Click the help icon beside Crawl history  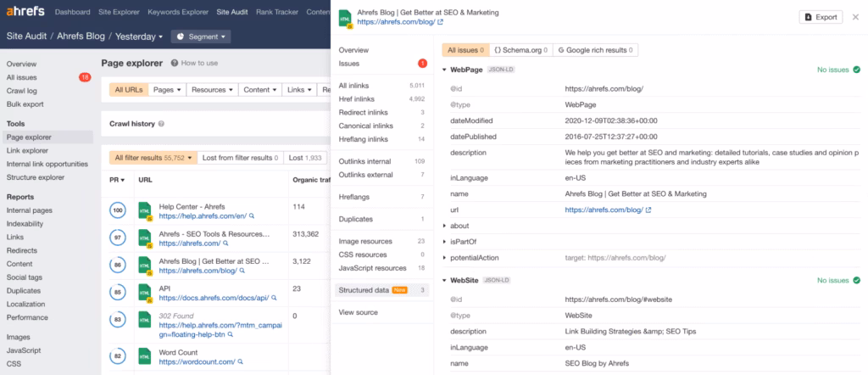(x=161, y=124)
